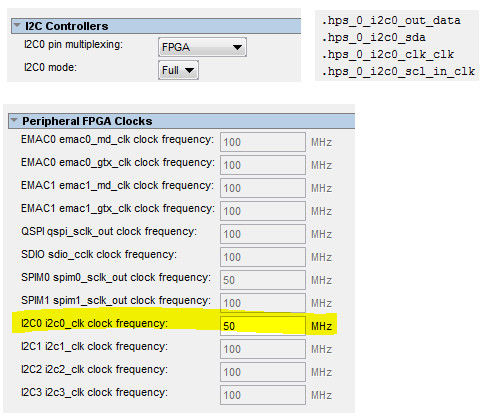Screen dimensions: 489x420
Task: Click the I2C Controllers header text
Action: [67, 26]
